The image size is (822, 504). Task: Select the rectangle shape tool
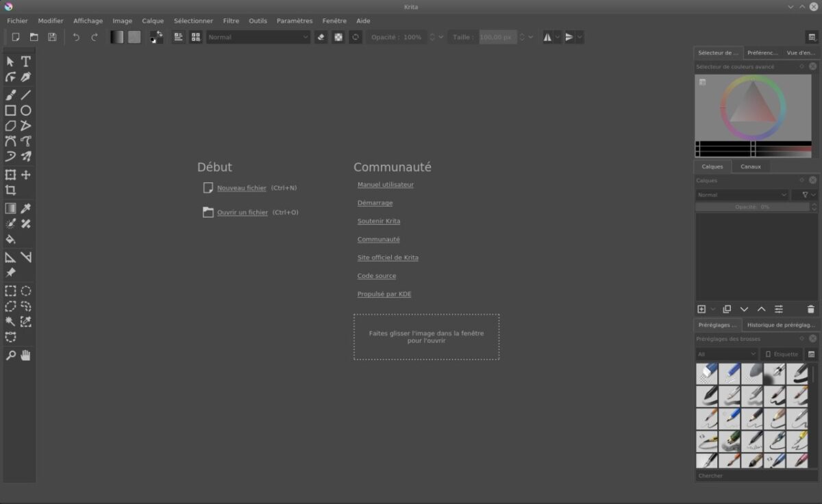10,110
